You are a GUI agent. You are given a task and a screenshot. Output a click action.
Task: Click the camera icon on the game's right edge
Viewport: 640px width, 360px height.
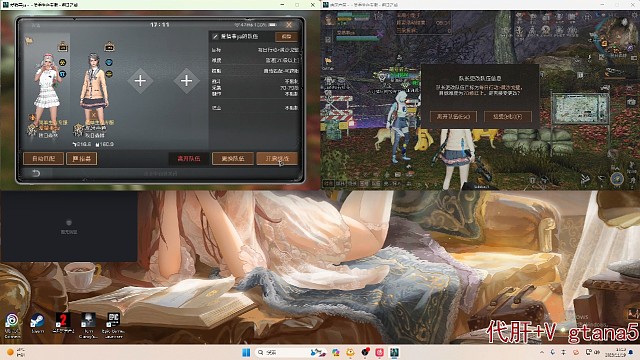631,102
